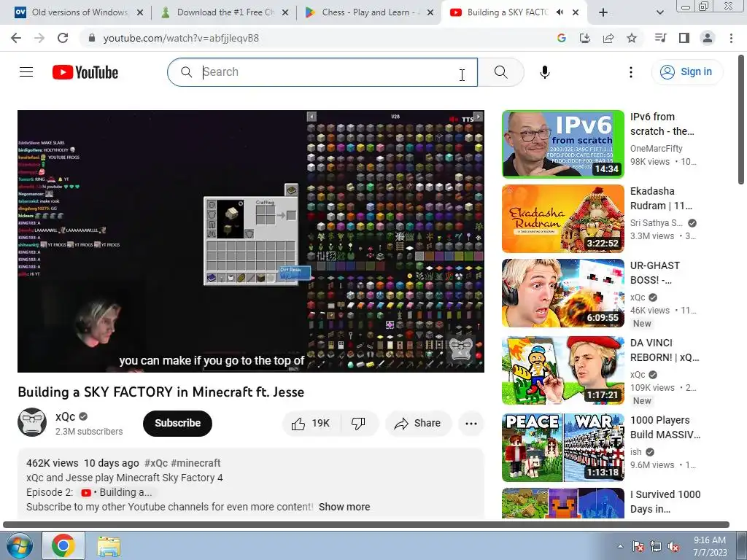Go back with browser back arrow
This screenshot has height=560, width=747.
pos(16,38)
